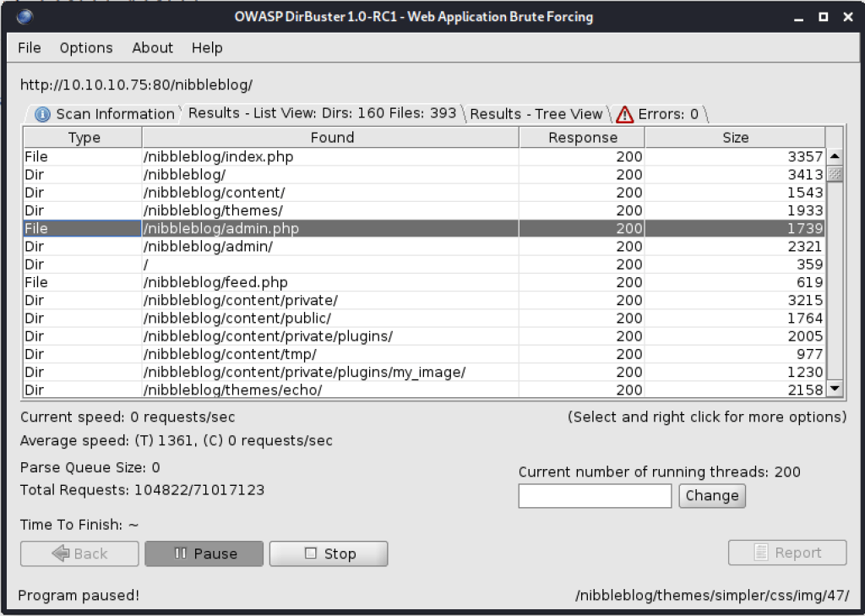Click the Change threads button
Screen dimensions: 865x616
711,496
